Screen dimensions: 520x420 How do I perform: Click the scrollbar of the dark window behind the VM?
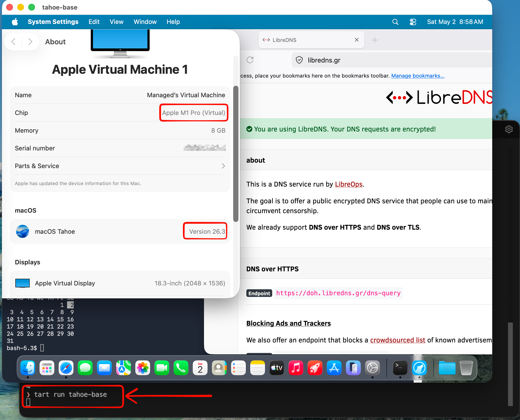click(510, 364)
